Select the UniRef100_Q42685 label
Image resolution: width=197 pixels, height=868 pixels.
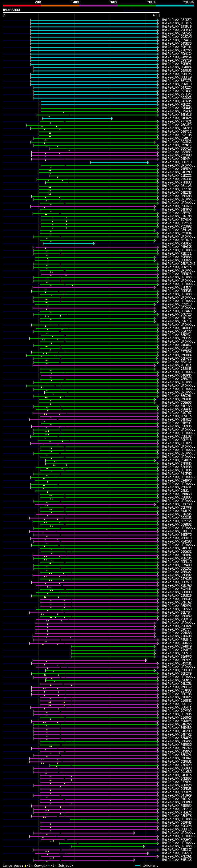click(177, 101)
